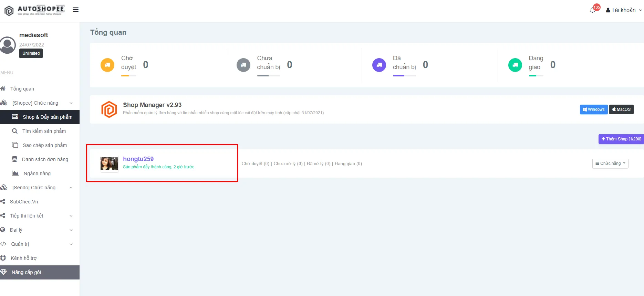Viewport: 644px width, 296px height.
Task: Open the Chức năng dropdown for hongtu259
Action: tap(610, 163)
